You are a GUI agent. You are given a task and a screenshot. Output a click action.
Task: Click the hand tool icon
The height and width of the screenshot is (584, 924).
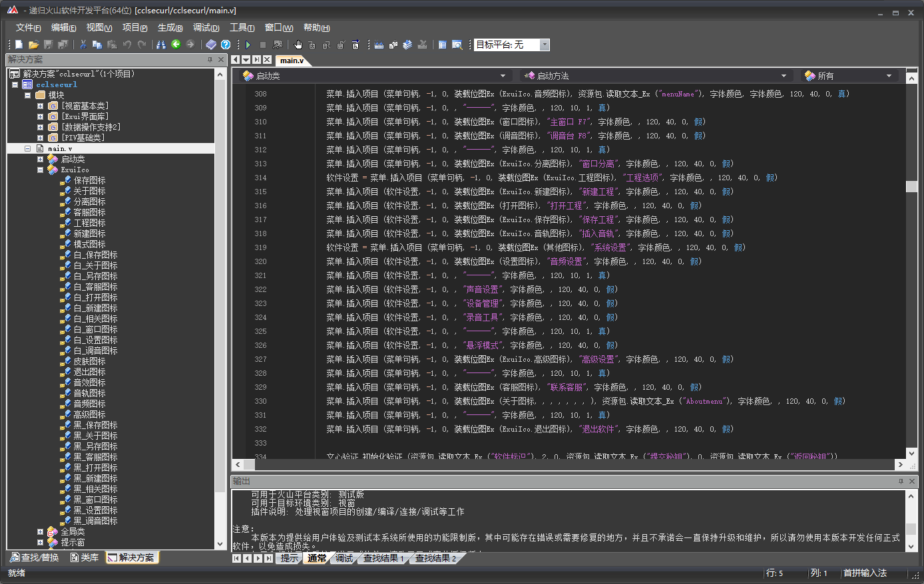(298, 45)
